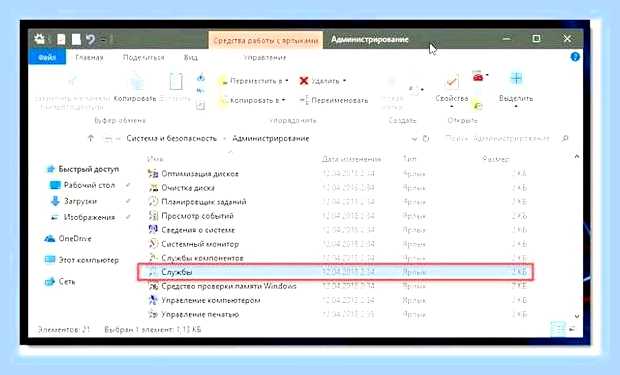The width and height of the screenshot is (620, 375).
Task: Open the Файл ribbon tab
Action: 47,57
